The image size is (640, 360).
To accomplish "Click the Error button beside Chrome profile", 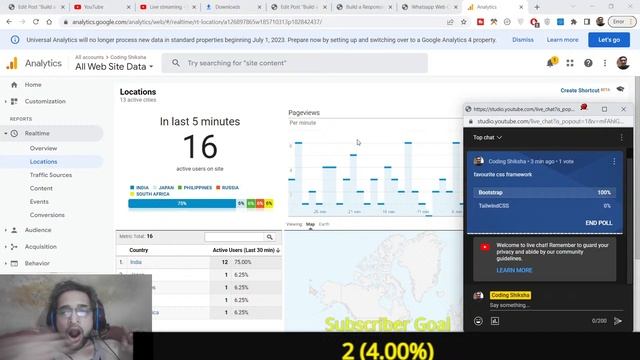I will click(x=622, y=22).
